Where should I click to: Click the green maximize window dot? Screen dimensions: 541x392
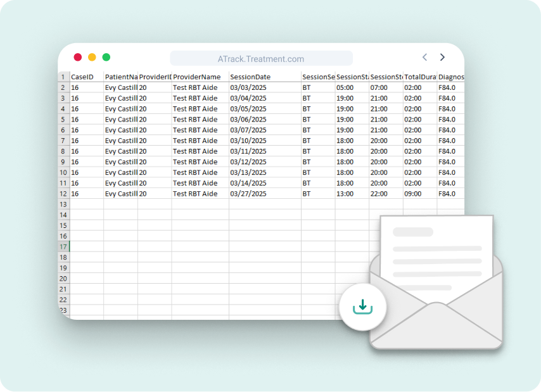coord(106,57)
